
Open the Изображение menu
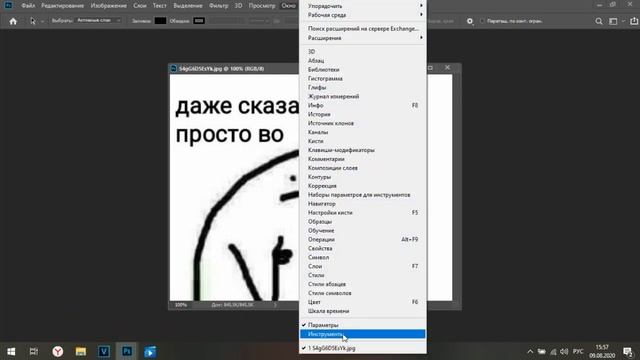109,6
